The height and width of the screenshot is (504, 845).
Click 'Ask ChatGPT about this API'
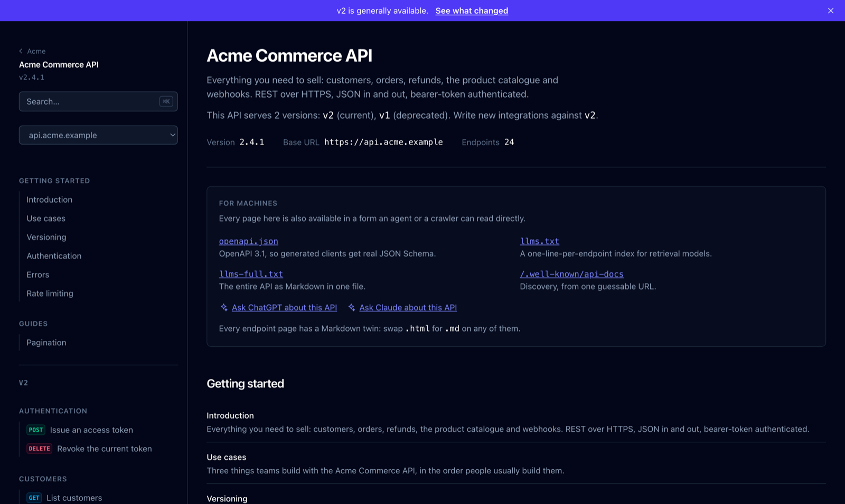tap(284, 308)
